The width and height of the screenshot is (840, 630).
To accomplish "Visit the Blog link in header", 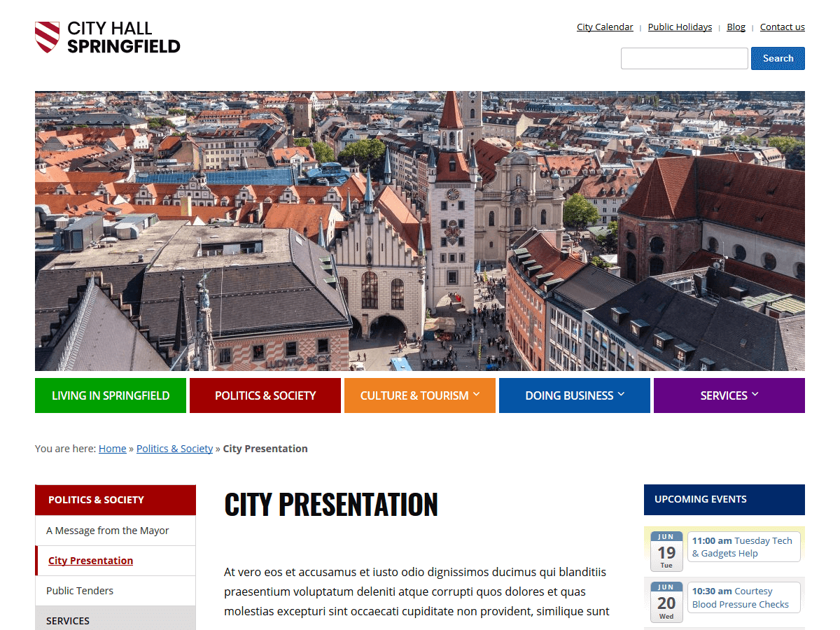I will click(736, 27).
